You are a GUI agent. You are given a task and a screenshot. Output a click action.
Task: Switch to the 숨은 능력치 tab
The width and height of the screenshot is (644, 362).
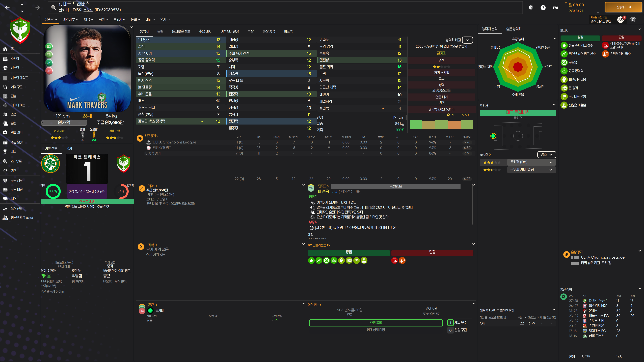click(514, 29)
